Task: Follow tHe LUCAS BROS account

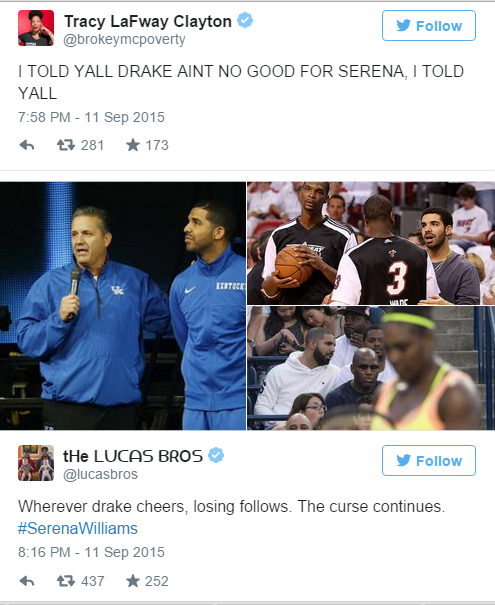Action: (x=429, y=461)
